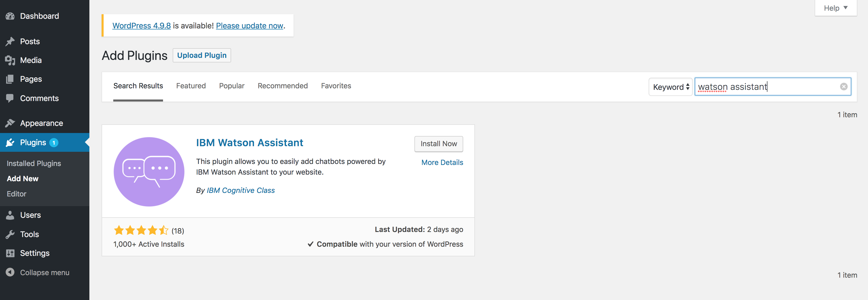Viewport: 868px width, 300px height.
Task: Click the Pages document icon
Action: [x=10, y=79]
